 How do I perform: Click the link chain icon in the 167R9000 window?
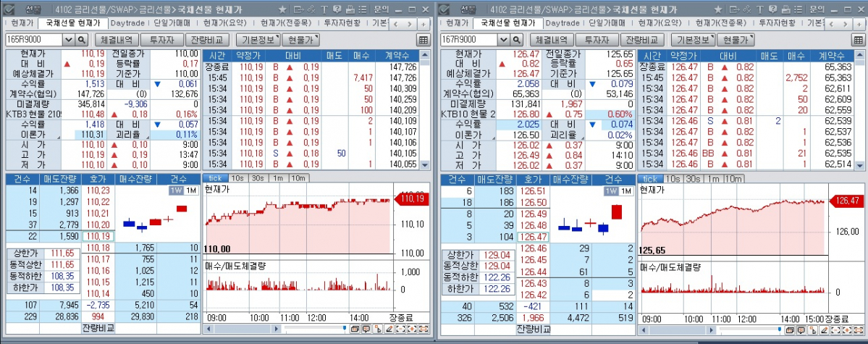pyautogui.click(x=746, y=9)
